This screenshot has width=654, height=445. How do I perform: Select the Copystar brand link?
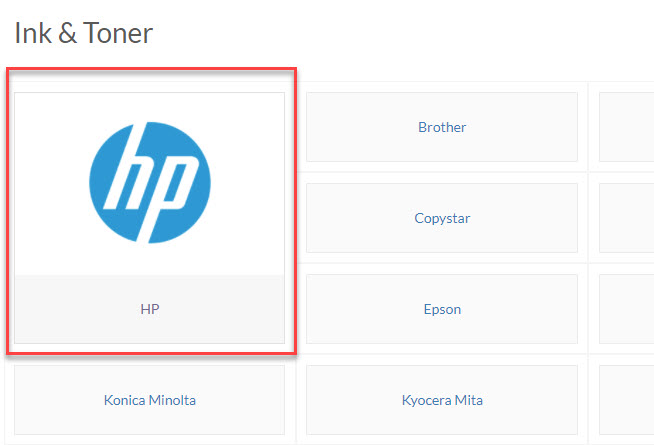[442, 218]
